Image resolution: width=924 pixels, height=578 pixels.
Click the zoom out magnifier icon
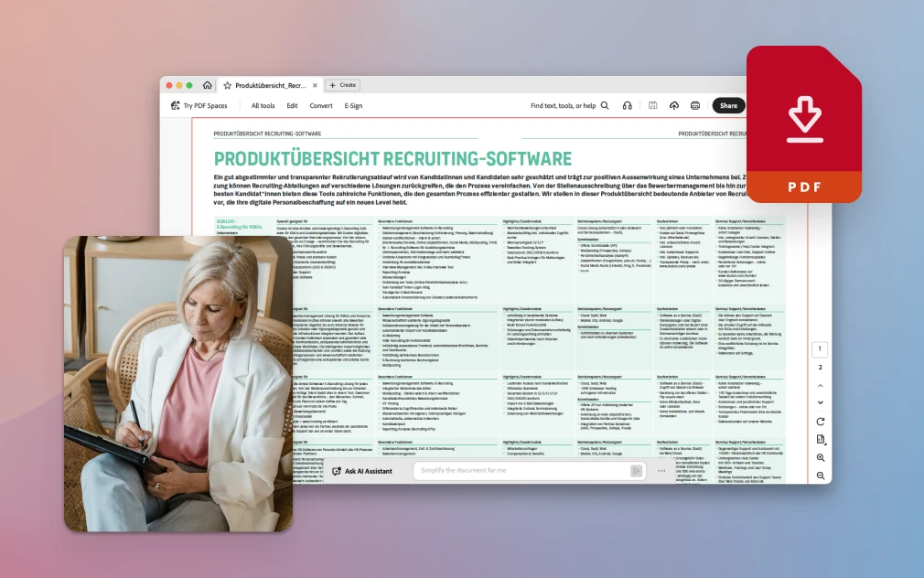(x=821, y=476)
